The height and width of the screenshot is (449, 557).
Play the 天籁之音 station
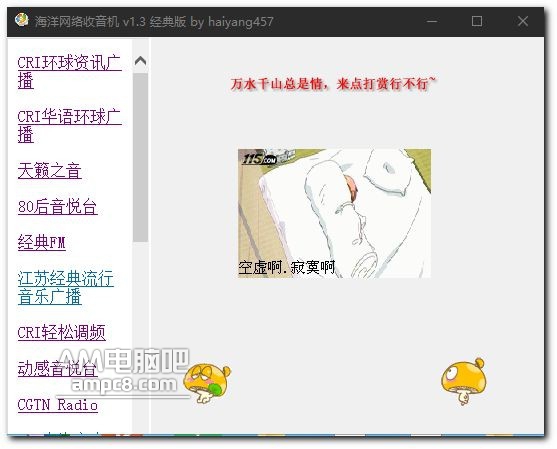50,171
